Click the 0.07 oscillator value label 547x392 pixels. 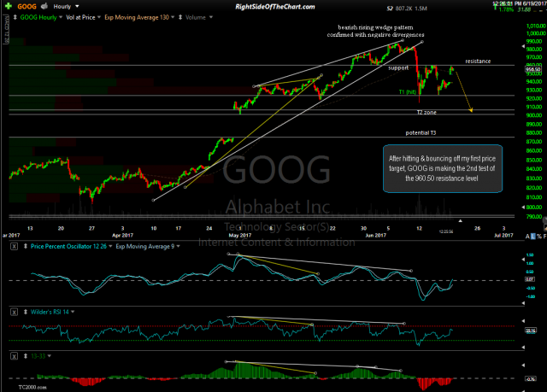[530, 279]
